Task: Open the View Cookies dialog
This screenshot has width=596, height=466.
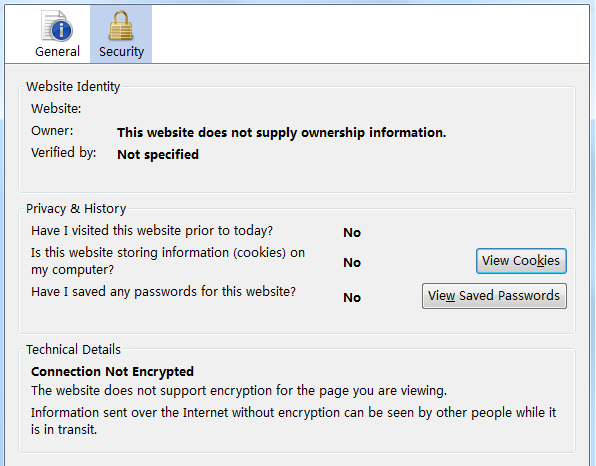Action: click(521, 261)
